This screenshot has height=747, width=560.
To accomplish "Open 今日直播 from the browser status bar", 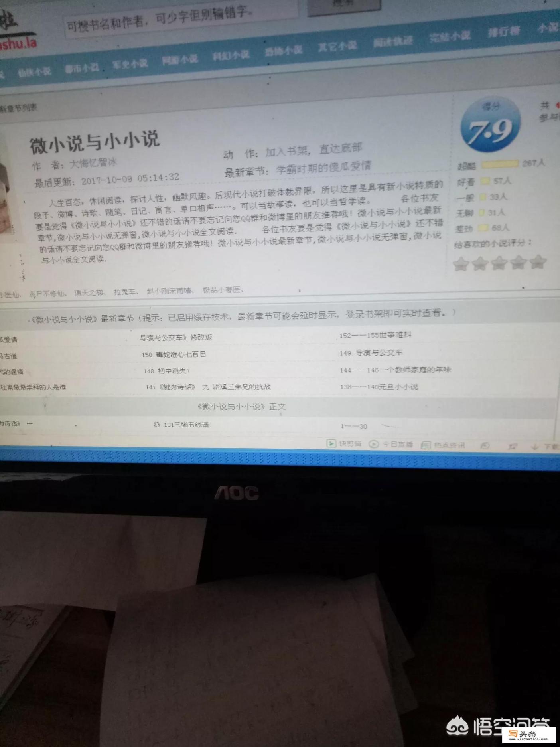I will 390,444.
